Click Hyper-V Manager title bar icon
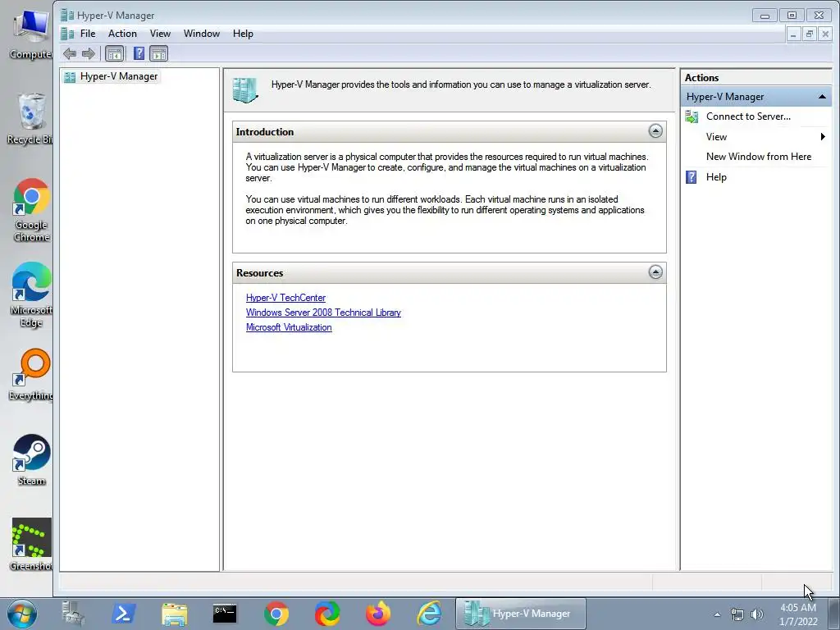840x630 pixels. tap(67, 15)
